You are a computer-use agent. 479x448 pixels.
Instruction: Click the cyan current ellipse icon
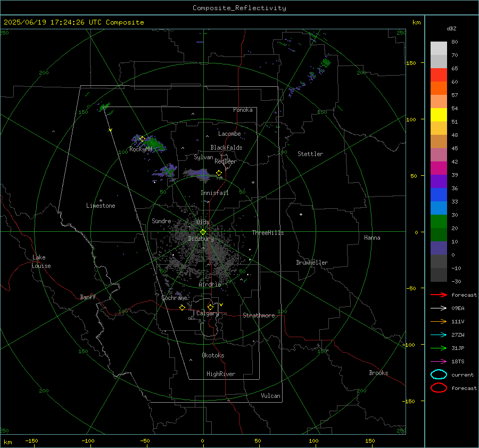coord(439,374)
